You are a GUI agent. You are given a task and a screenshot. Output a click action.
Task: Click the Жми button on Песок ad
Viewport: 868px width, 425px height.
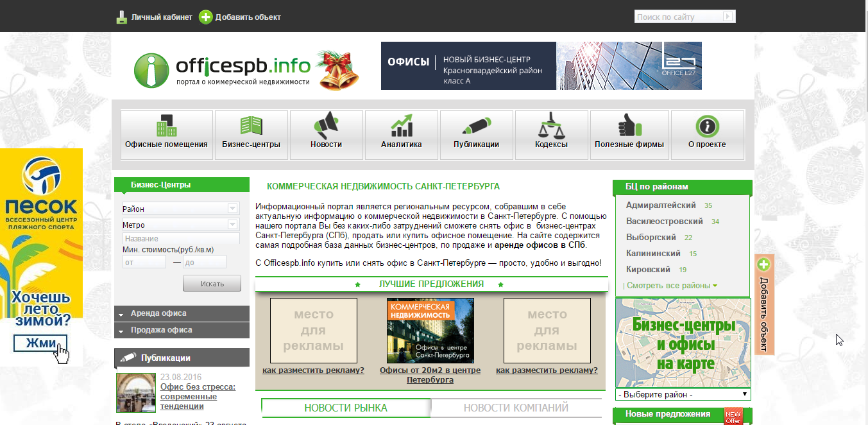click(x=40, y=343)
